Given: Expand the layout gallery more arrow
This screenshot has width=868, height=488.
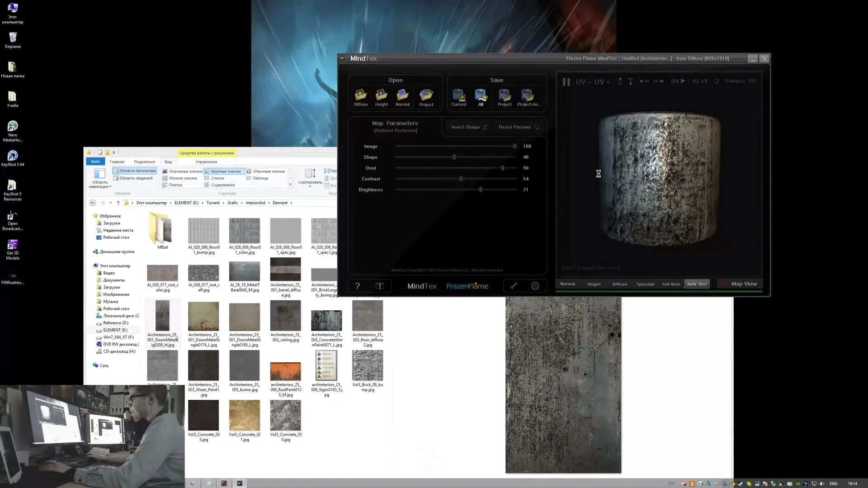Looking at the screenshot, I should [290, 185].
